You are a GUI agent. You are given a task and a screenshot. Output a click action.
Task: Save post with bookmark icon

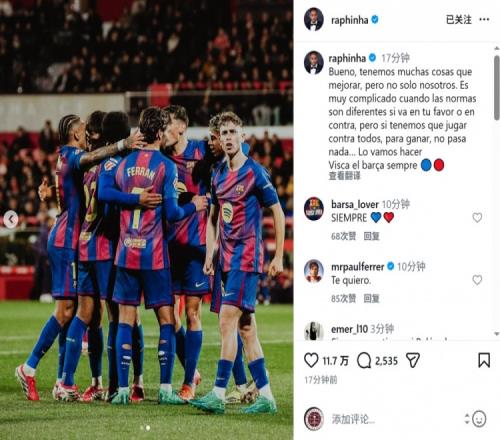pyautogui.click(x=484, y=360)
